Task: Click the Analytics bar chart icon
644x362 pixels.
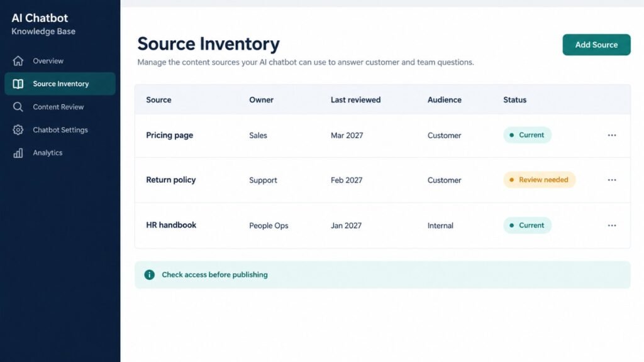Action: coord(18,153)
